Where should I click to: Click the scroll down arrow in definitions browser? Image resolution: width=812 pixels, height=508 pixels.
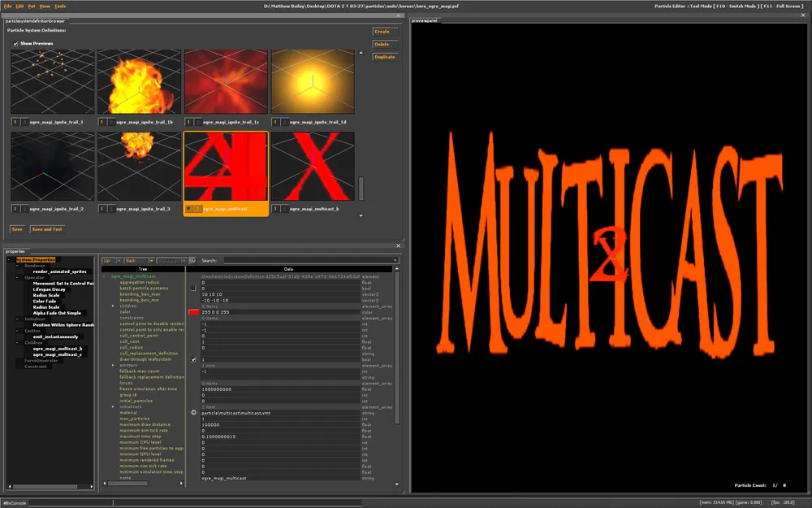click(361, 216)
